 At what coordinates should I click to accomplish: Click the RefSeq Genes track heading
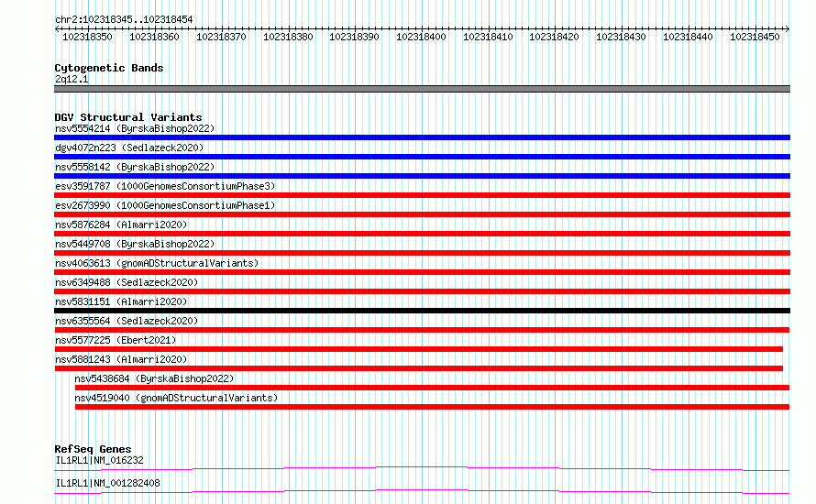[93, 449]
